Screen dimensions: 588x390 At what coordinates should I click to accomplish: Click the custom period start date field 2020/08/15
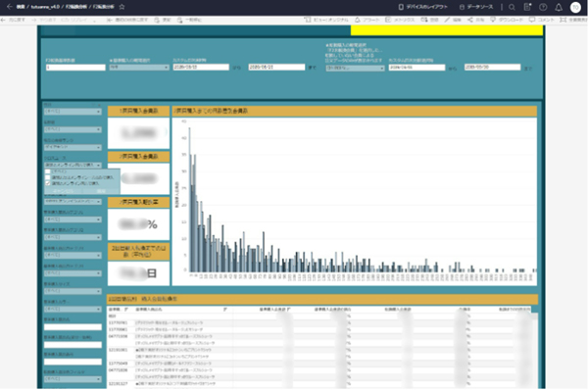tap(201, 68)
